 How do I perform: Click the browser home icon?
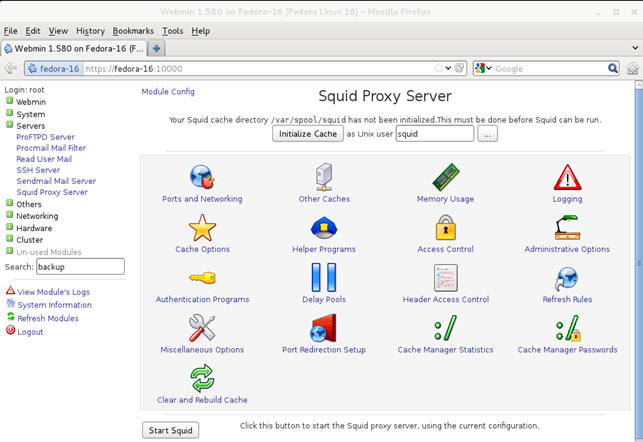coord(633,68)
